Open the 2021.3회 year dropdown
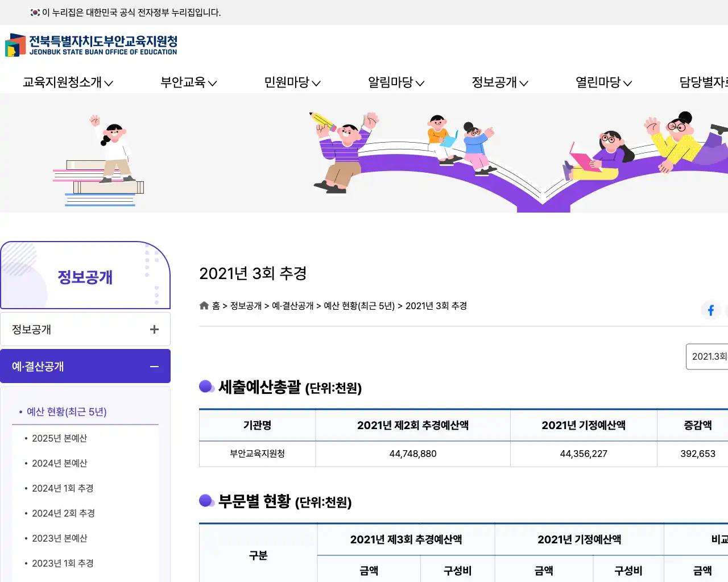 click(707, 356)
